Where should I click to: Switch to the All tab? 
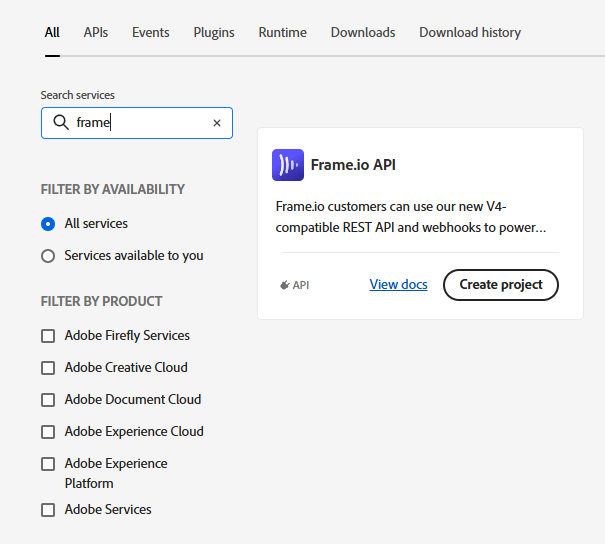click(52, 32)
